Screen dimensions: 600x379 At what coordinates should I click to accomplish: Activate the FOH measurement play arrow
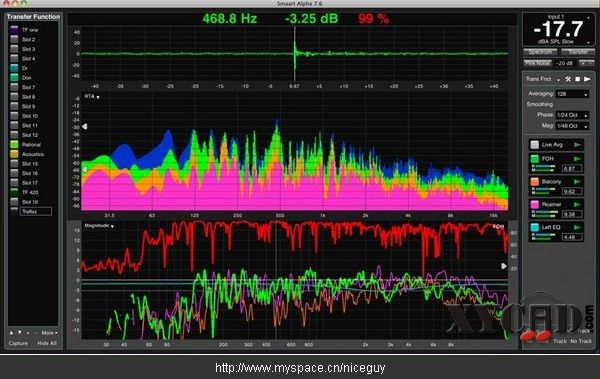point(577,158)
